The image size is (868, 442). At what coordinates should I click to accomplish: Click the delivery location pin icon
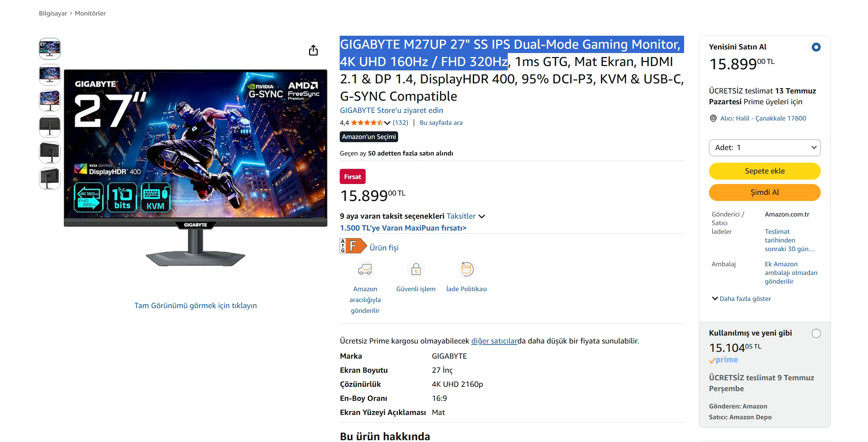[x=713, y=119]
